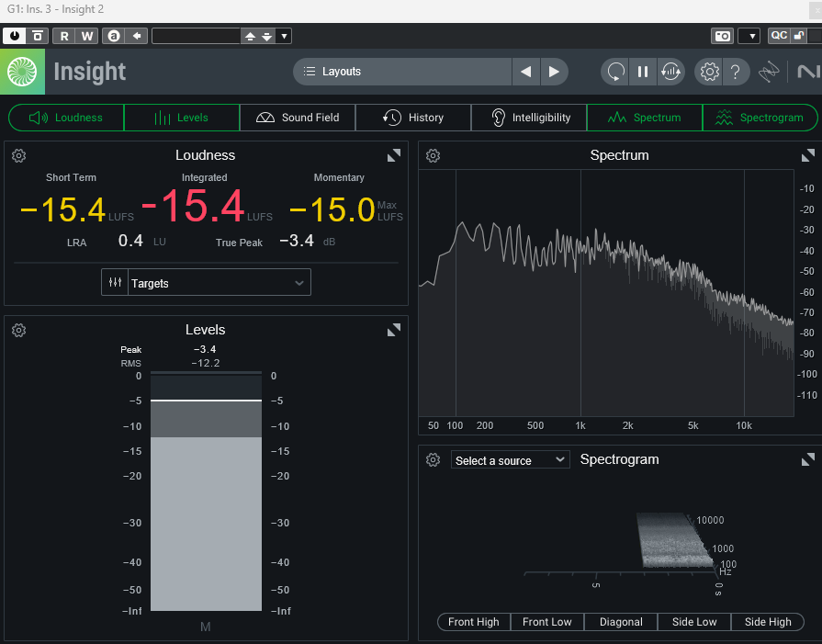Select Diagonal spectrogram view

click(x=621, y=622)
